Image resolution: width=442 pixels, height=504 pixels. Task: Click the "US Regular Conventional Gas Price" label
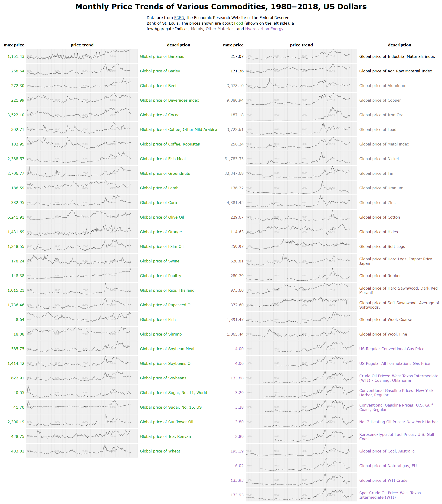[x=392, y=349]
